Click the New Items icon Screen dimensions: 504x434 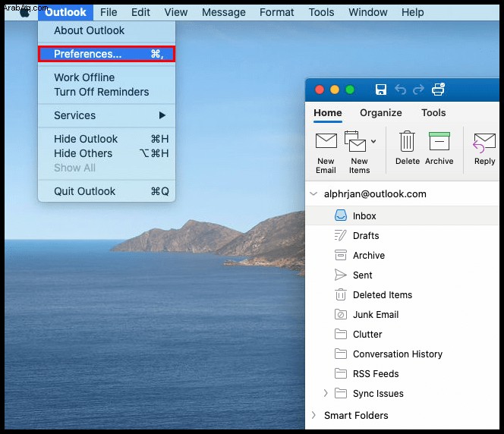(355, 141)
